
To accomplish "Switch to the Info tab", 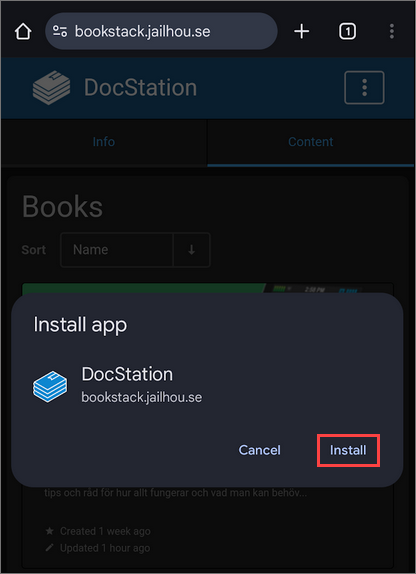I will [x=104, y=142].
